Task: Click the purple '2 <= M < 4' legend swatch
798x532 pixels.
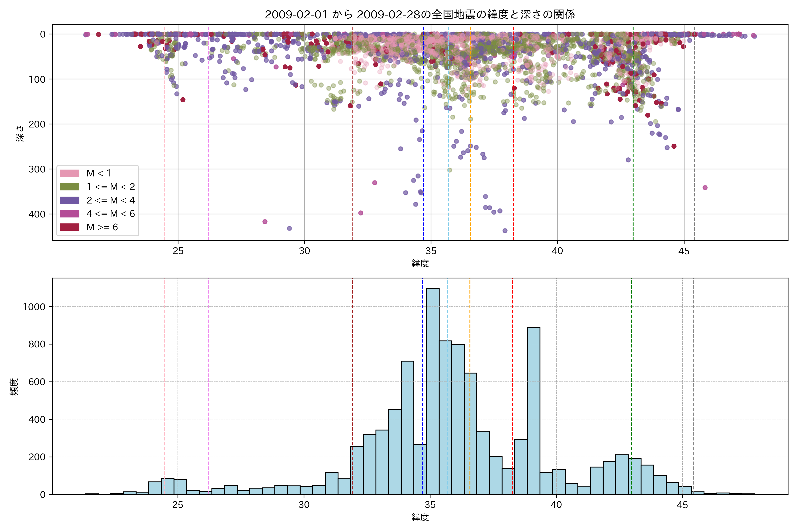Action: (70, 200)
